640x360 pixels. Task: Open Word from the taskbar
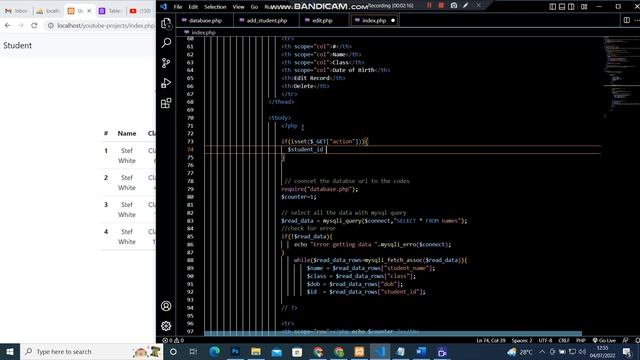click(x=421, y=351)
